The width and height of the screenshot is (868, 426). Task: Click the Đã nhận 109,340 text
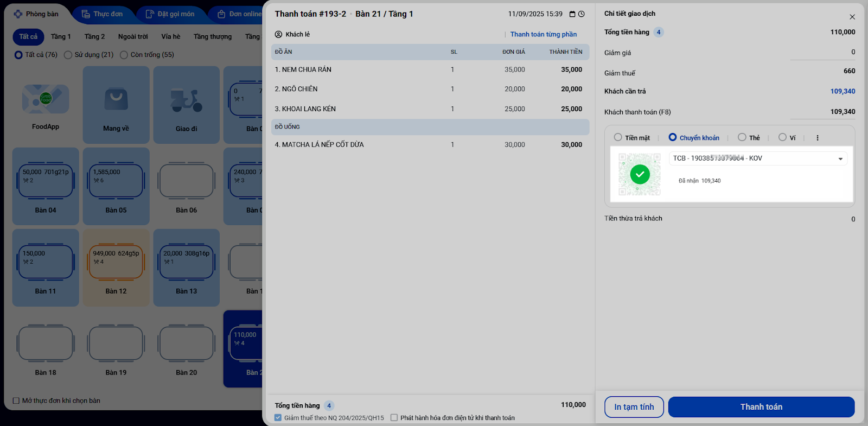[700, 181]
